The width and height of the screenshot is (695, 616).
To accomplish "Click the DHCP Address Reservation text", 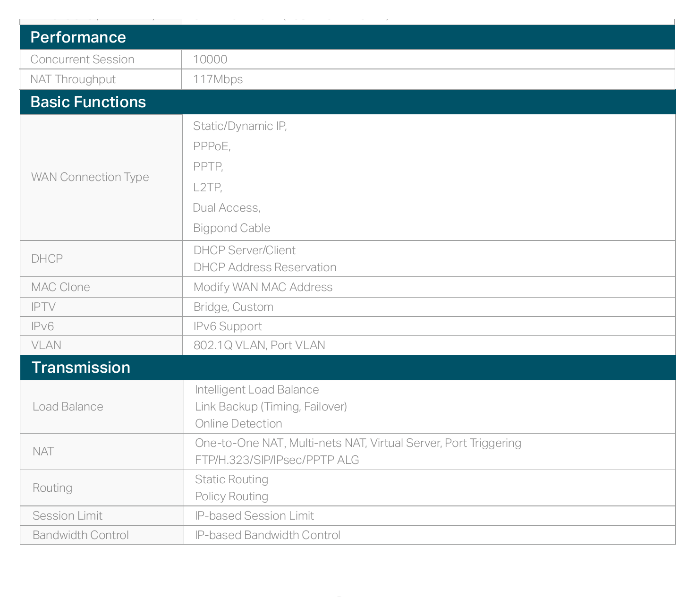I will point(265,267).
